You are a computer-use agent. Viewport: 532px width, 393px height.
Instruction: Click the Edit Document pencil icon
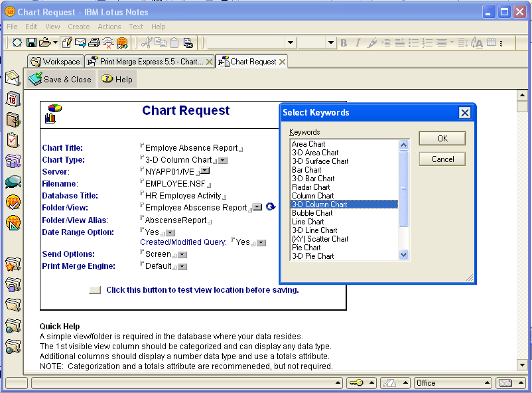pos(67,42)
